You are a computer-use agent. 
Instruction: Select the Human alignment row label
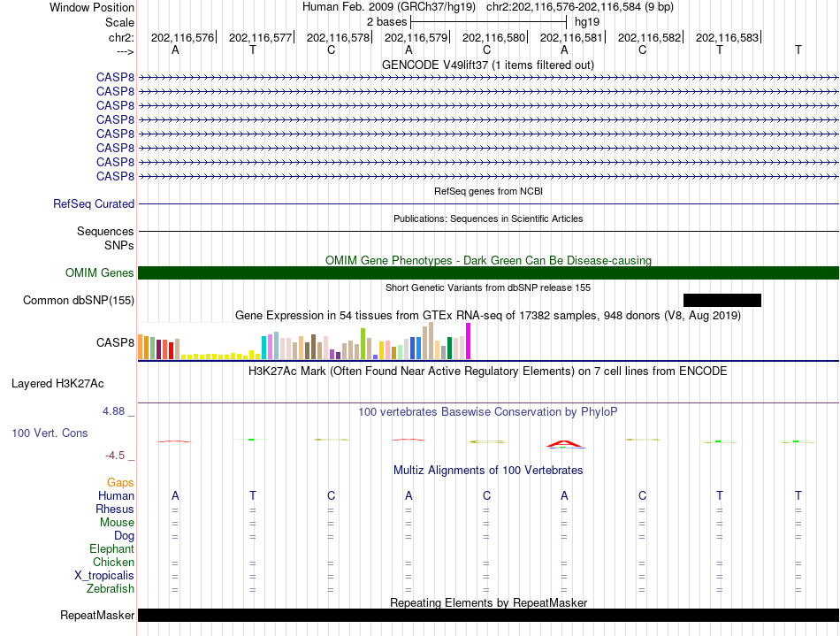point(116,495)
